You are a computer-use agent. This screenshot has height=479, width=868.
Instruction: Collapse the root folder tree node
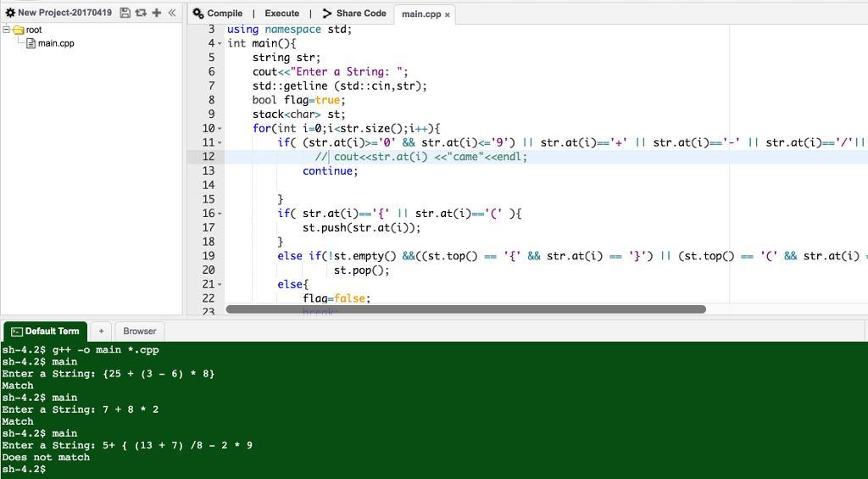coord(6,30)
